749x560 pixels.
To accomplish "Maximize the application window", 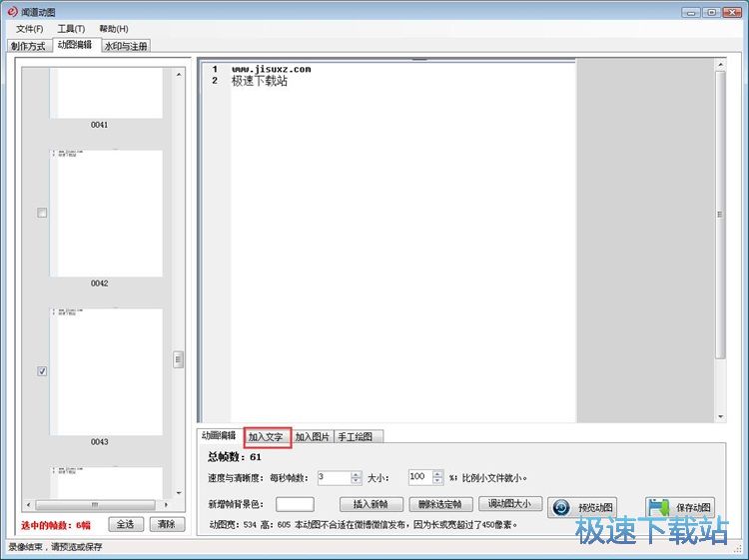I will coord(711,12).
